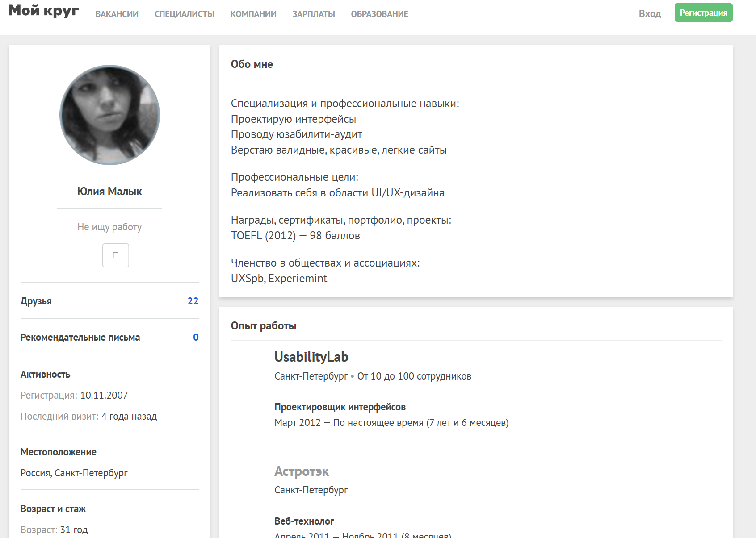The height and width of the screenshot is (538, 756).
Task: Click the Обо мне section heading
Action: pos(252,64)
